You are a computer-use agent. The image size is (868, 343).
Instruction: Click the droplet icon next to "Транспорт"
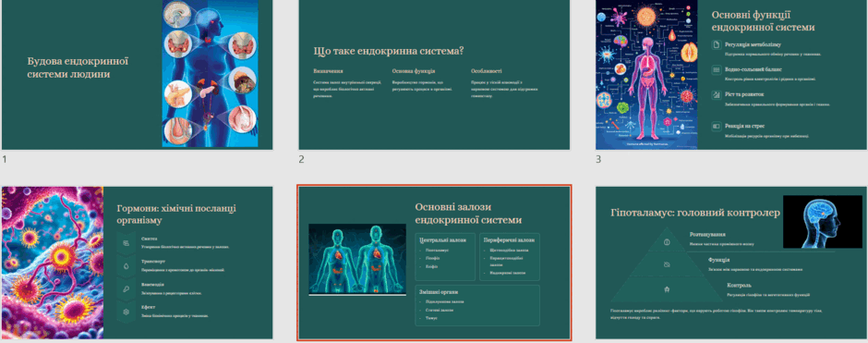point(127,266)
